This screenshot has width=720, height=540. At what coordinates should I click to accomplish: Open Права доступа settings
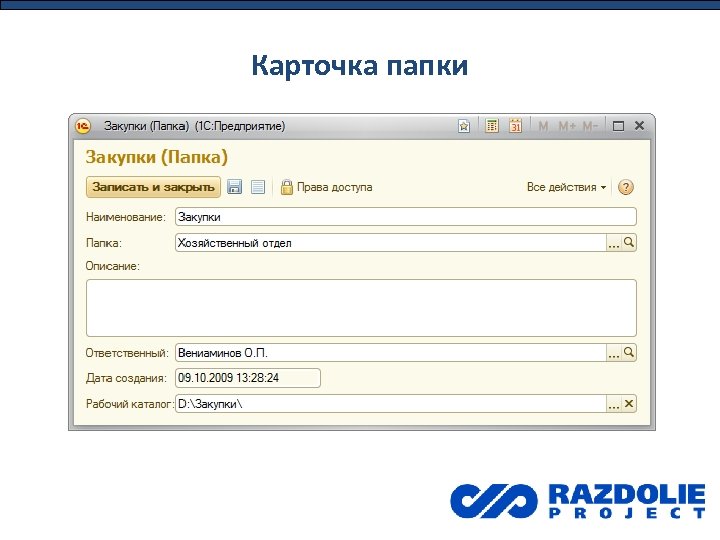coord(334,187)
